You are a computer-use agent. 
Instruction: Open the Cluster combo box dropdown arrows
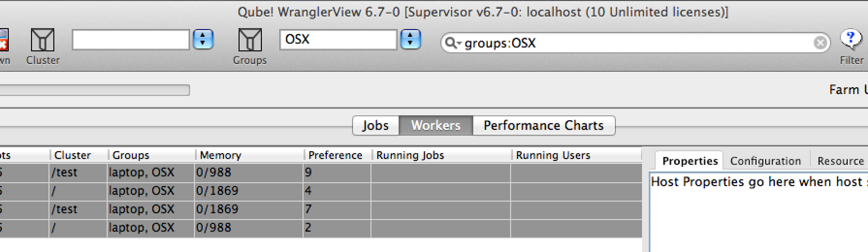coord(203,40)
